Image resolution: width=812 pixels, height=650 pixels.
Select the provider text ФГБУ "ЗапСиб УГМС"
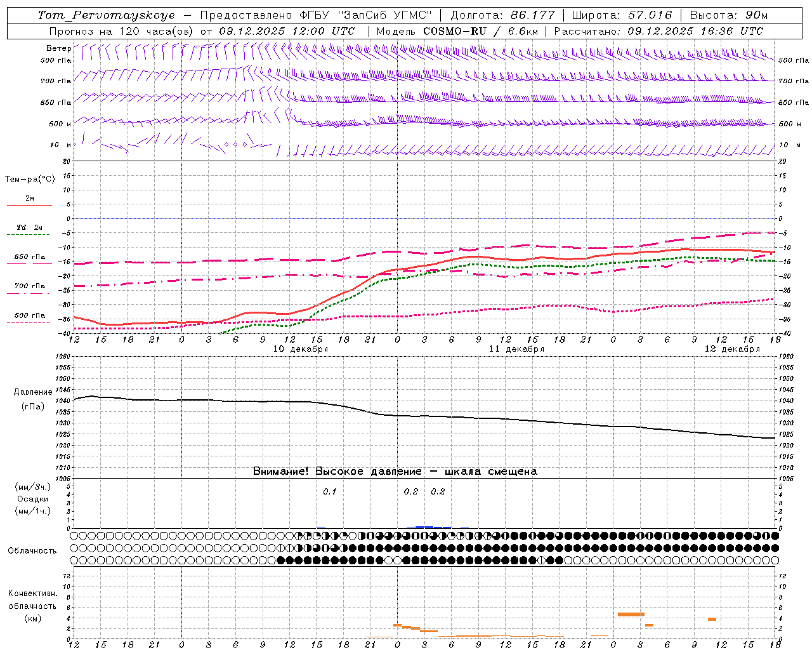click(365, 15)
